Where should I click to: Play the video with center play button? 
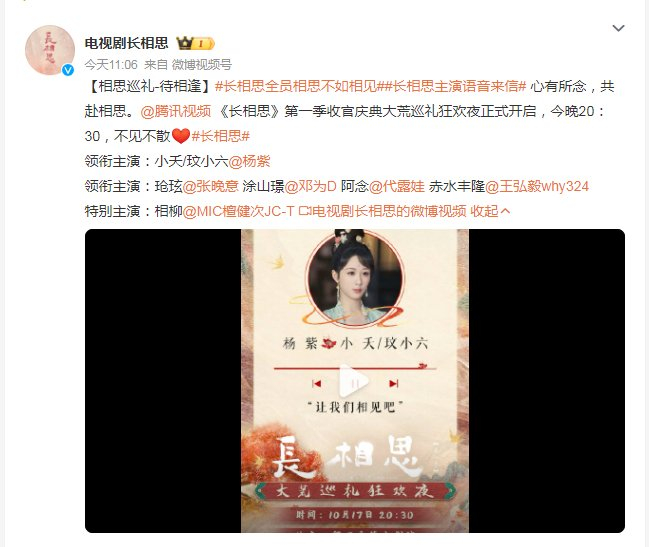[x=354, y=381]
